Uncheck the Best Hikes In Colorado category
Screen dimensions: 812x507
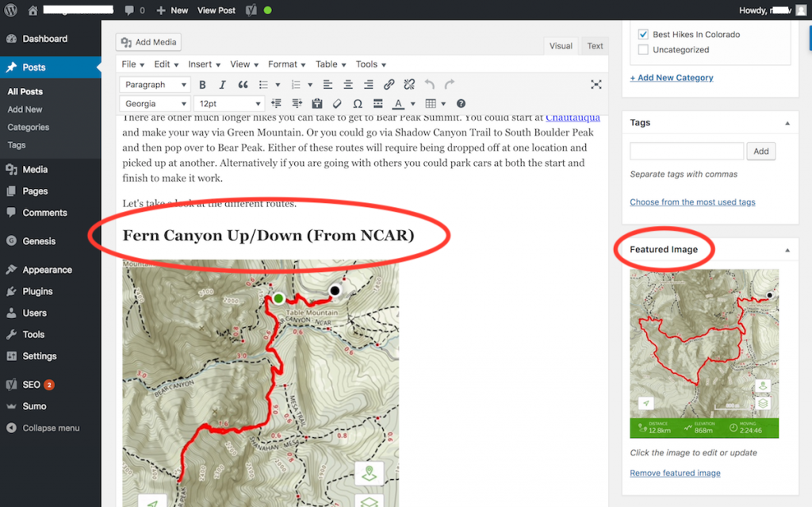(x=643, y=34)
